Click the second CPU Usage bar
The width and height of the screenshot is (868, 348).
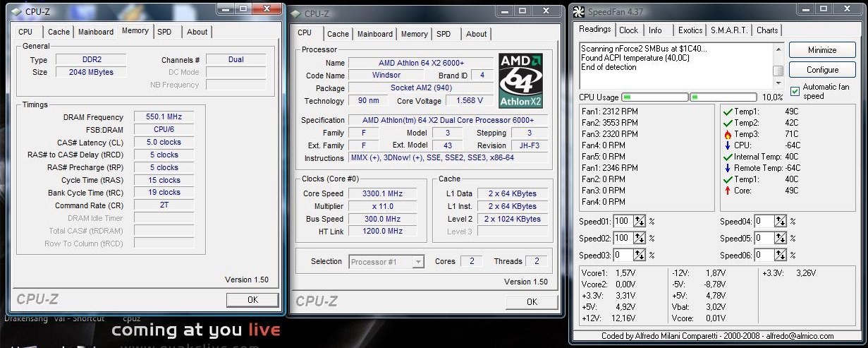(x=723, y=97)
